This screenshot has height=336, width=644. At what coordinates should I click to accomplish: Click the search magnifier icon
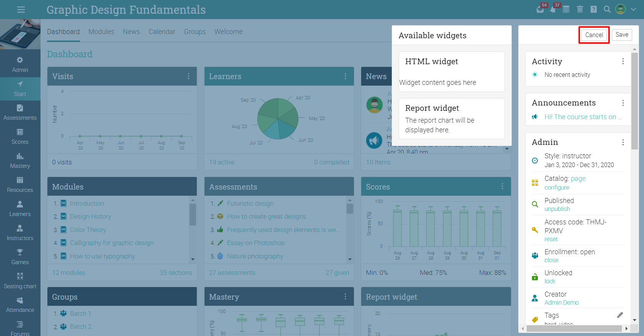click(607, 10)
